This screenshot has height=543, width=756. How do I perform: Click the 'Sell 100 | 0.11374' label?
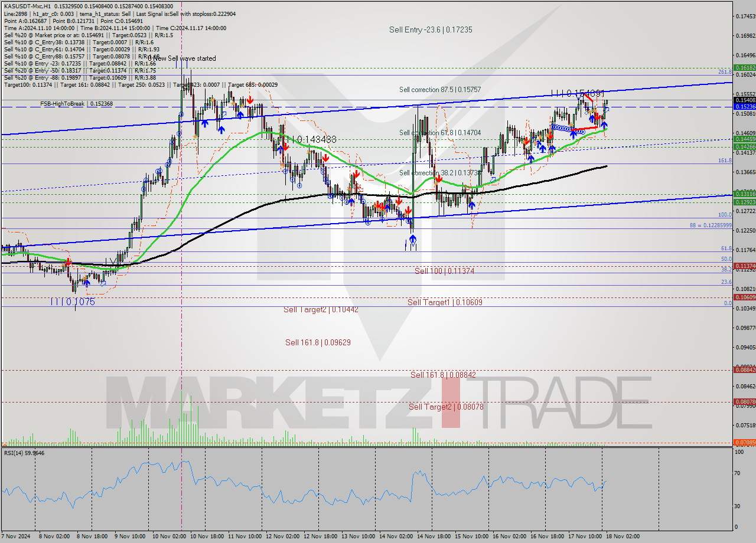pos(444,270)
